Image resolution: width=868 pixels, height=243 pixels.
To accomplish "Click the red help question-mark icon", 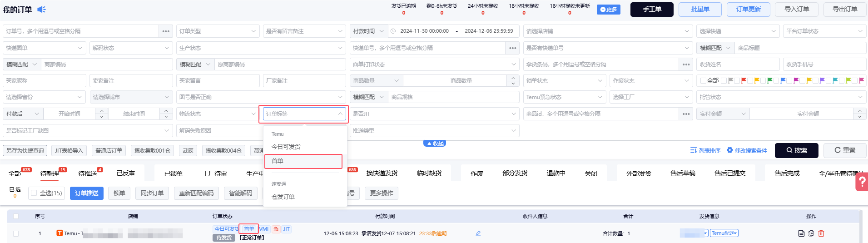I will click(862, 183).
